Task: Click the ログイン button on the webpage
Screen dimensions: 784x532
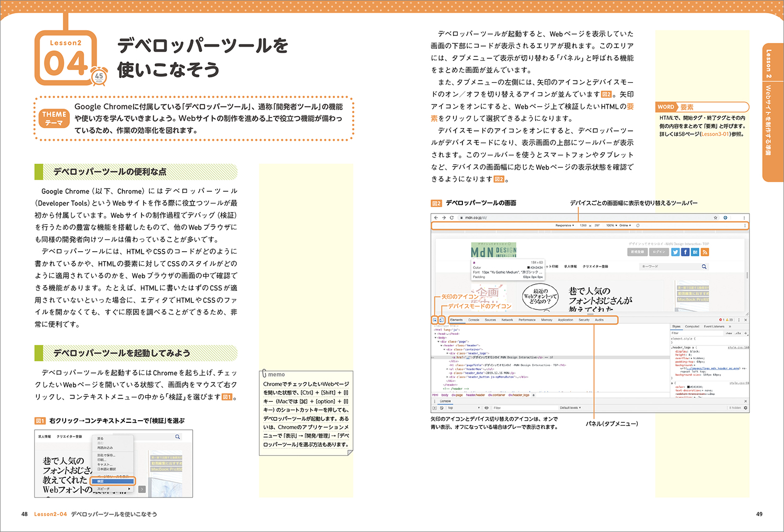Action: (x=658, y=252)
